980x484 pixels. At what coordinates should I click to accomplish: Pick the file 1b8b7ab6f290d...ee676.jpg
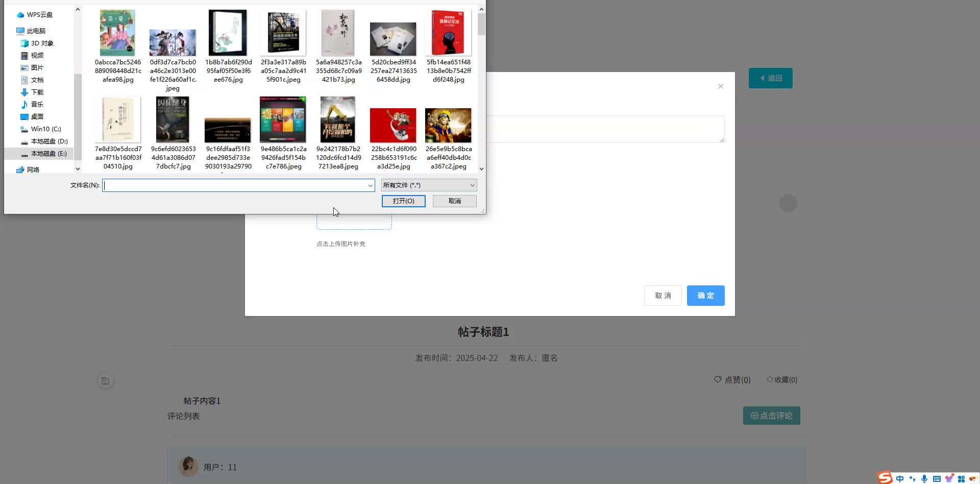(x=228, y=46)
